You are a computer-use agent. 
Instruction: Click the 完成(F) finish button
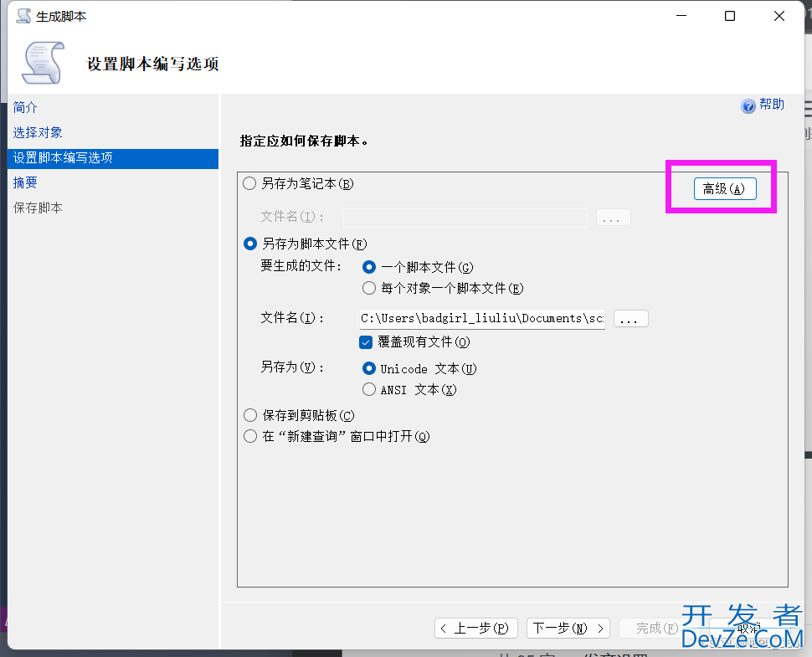click(x=655, y=629)
